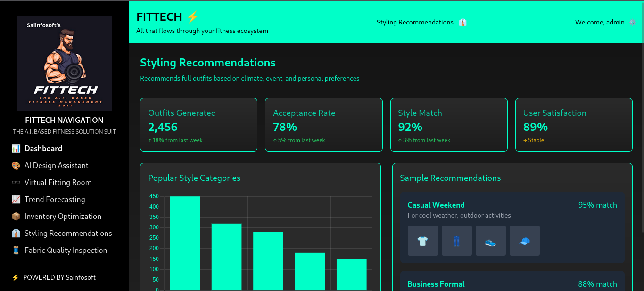Click the tallest bar in Popular Style Categories
Viewport: 644px width, 291px height.
[185, 243]
